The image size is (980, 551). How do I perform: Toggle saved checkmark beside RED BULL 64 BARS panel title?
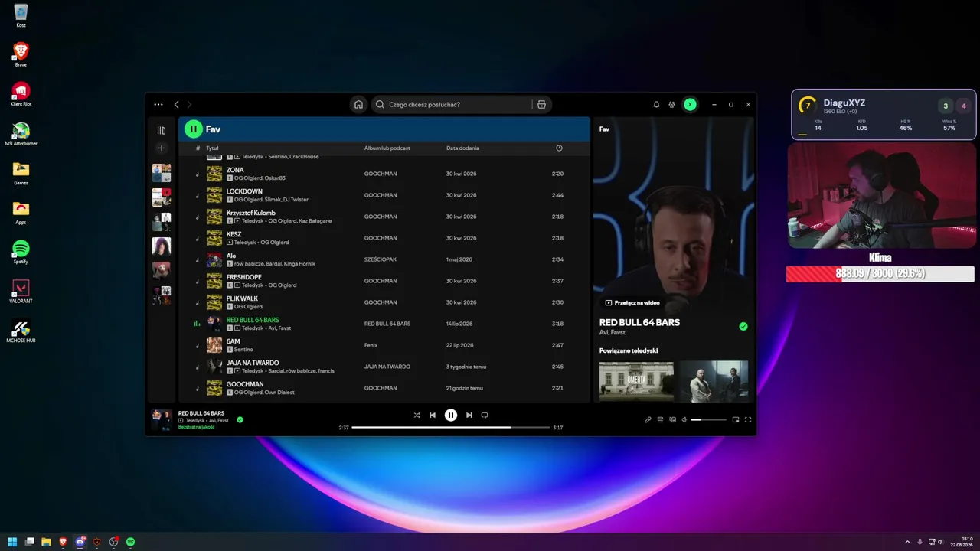click(x=743, y=327)
